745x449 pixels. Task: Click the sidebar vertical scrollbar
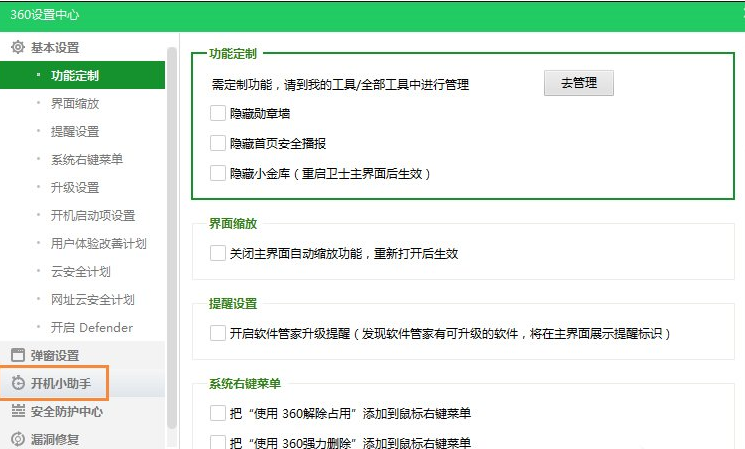pos(172,238)
